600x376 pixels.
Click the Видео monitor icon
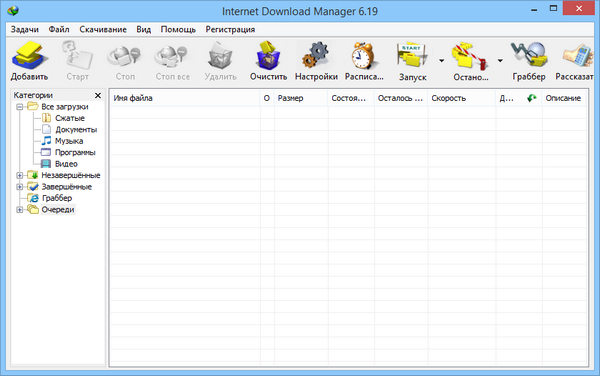46,164
